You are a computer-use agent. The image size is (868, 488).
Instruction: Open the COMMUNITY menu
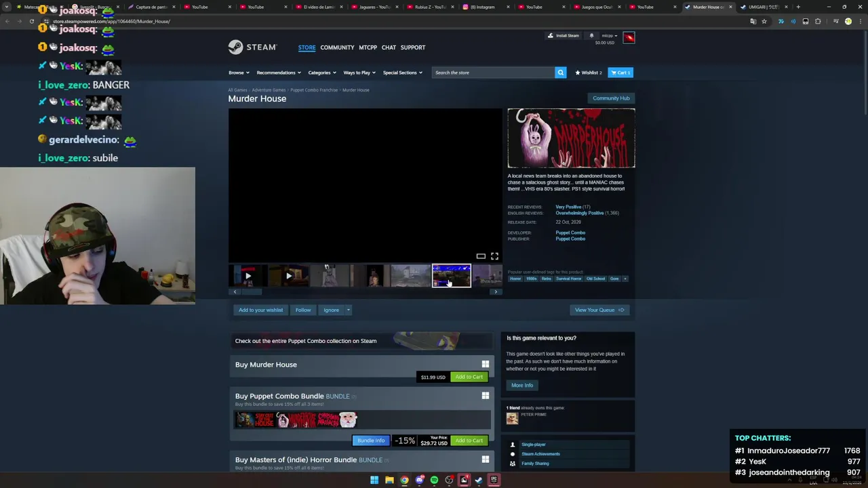tap(337, 47)
